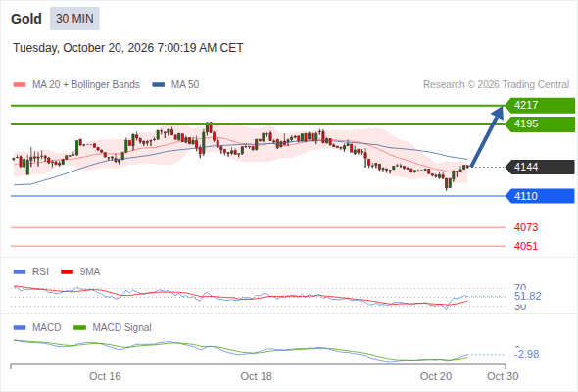Click the MA 20 + Bollinger Bands red swatch
Viewport: 578px width, 392px height.
tap(20, 85)
